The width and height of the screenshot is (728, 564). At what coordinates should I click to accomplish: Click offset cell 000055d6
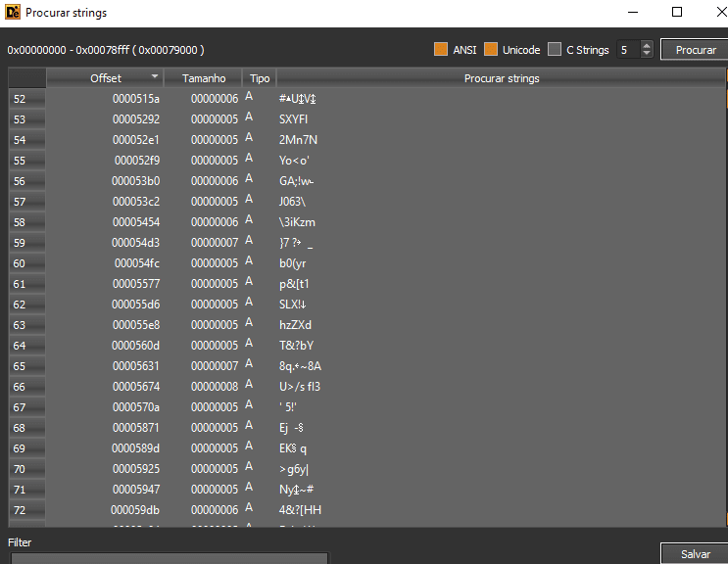(135, 305)
